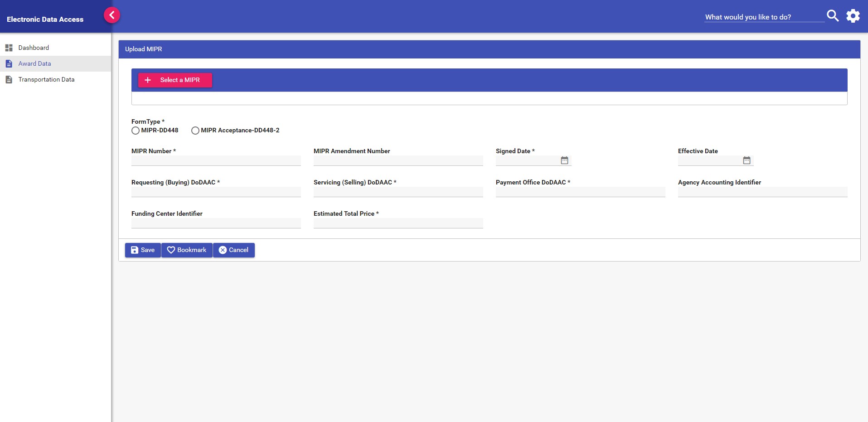Click the Select a MIPR button
This screenshot has height=422, width=868.
[x=175, y=80]
